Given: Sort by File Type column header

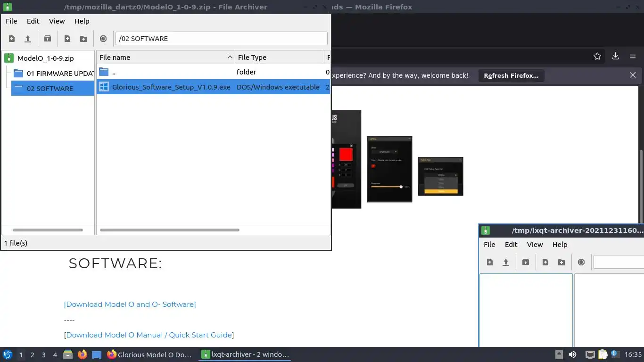Looking at the screenshot, I should pyautogui.click(x=280, y=58).
